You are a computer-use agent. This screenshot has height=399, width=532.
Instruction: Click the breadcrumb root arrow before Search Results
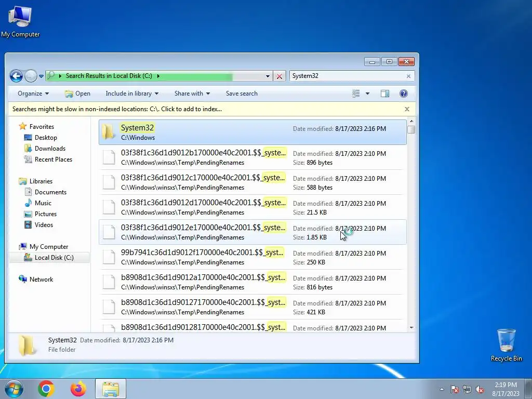tap(60, 76)
